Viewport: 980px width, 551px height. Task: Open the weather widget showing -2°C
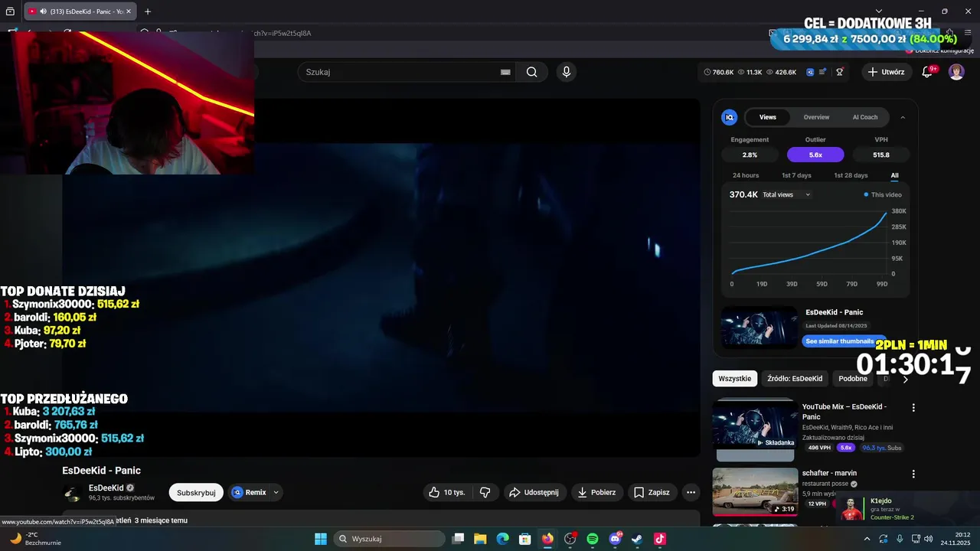pos(34,539)
